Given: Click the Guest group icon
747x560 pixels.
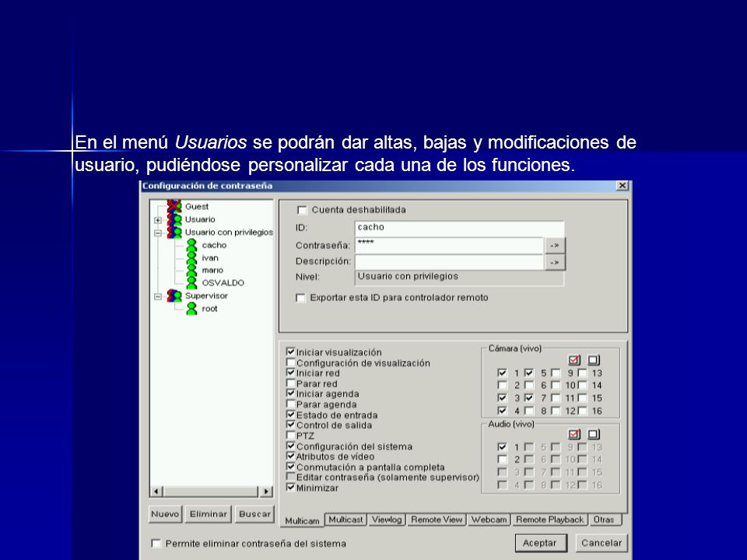Looking at the screenshot, I should tap(174, 206).
